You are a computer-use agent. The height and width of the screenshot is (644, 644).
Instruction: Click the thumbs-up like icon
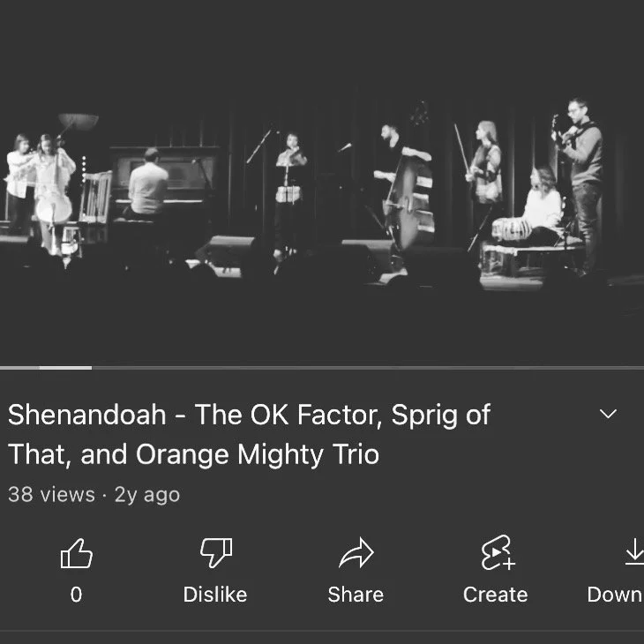(x=77, y=553)
